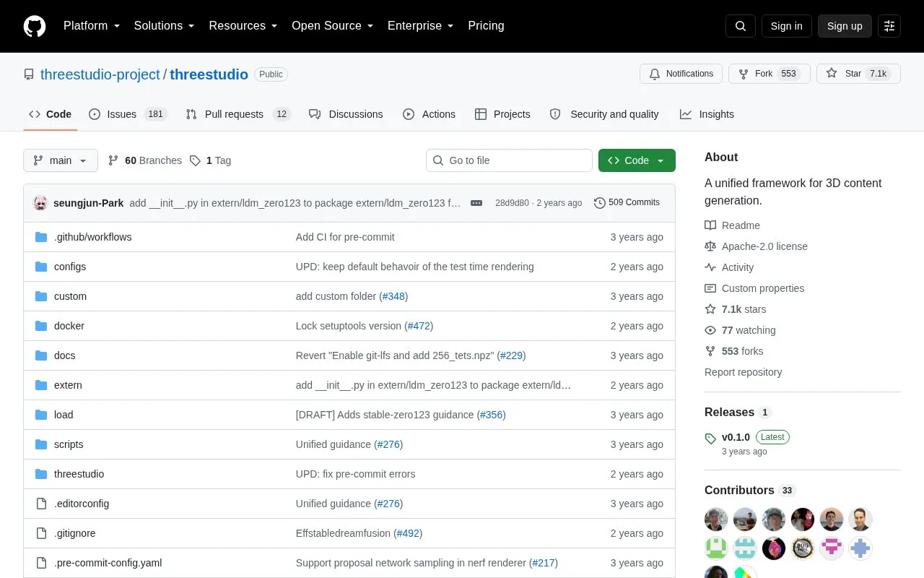Click the Notifications bell button
The image size is (924, 578).
point(681,74)
